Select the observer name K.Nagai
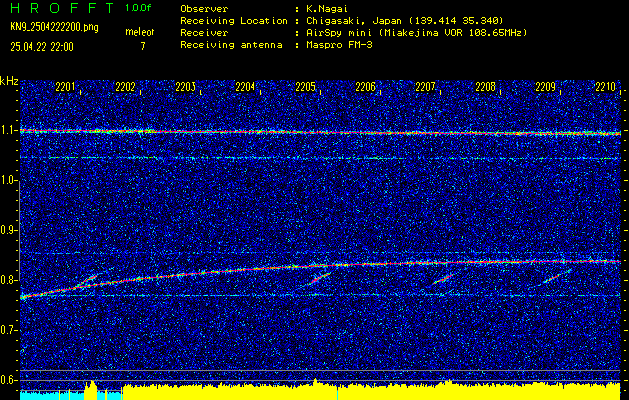Image resolution: width=629 pixels, height=400 pixels. [x=327, y=8]
